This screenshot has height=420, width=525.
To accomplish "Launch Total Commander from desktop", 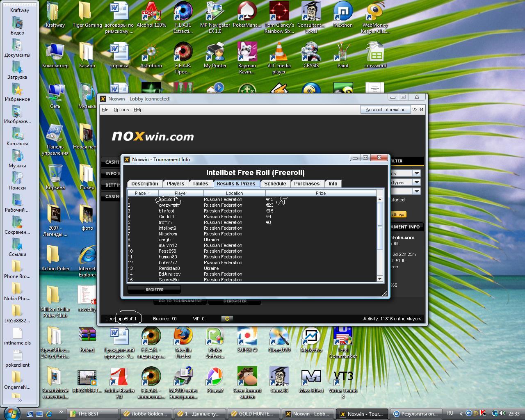I will point(343,338).
